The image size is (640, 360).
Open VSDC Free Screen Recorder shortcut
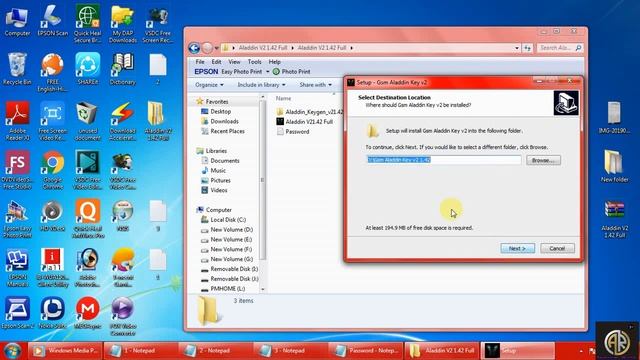click(158, 24)
